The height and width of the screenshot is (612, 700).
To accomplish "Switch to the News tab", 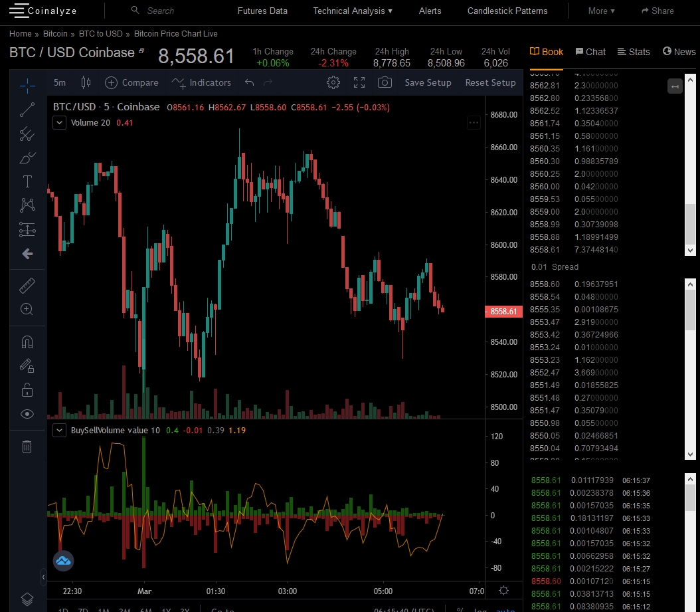I will (679, 52).
